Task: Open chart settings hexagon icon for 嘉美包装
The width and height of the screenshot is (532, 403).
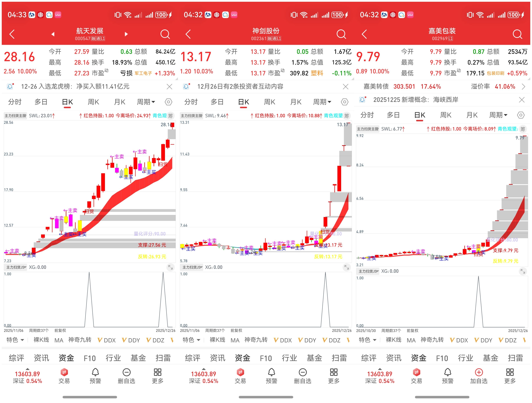Action: coord(521,115)
